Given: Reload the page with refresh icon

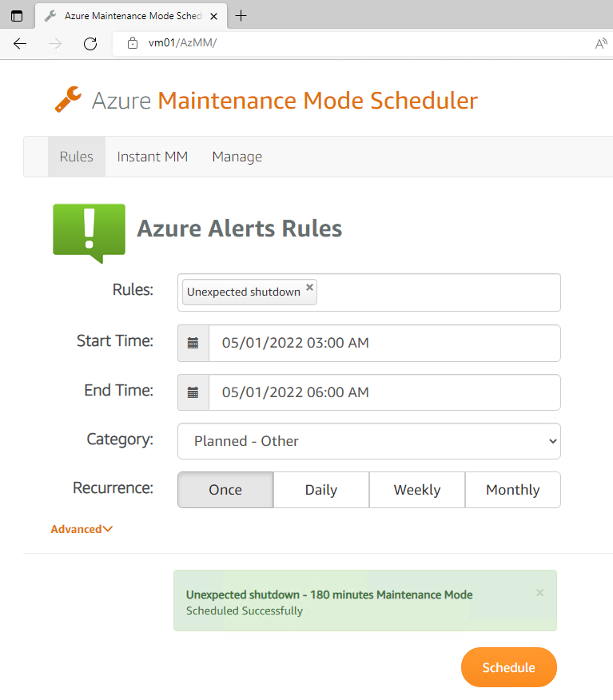Looking at the screenshot, I should point(90,43).
